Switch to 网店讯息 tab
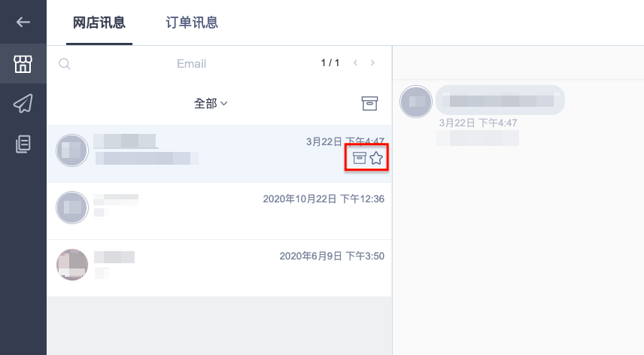The image size is (644, 355). 99,23
